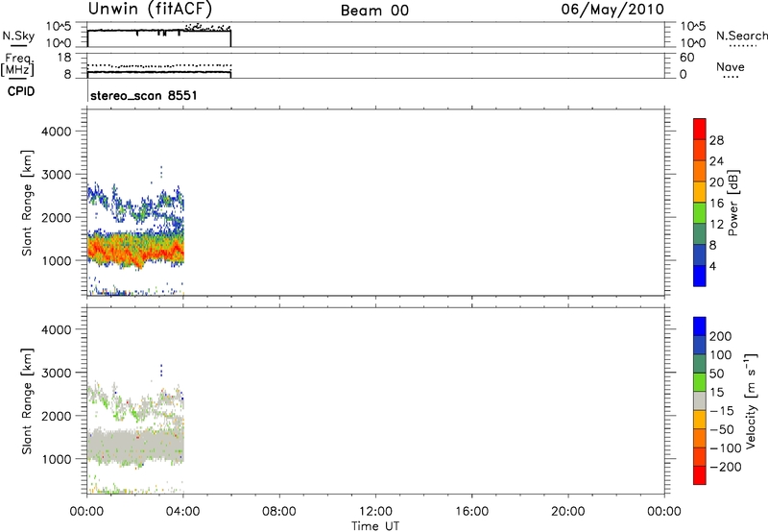The width and height of the screenshot is (768, 532).
Task: Click the 'N.Search' legend label
Action: (x=742, y=36)
